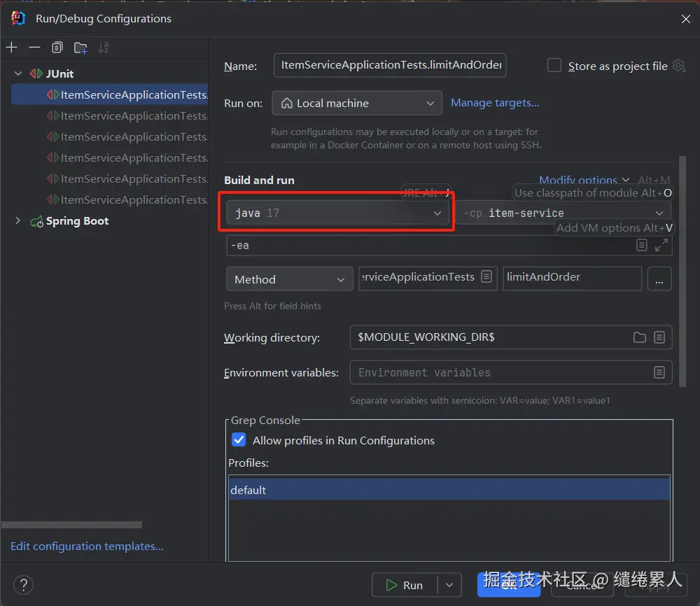
Task: Browse for working directory folder
Action: click(639, 337)
